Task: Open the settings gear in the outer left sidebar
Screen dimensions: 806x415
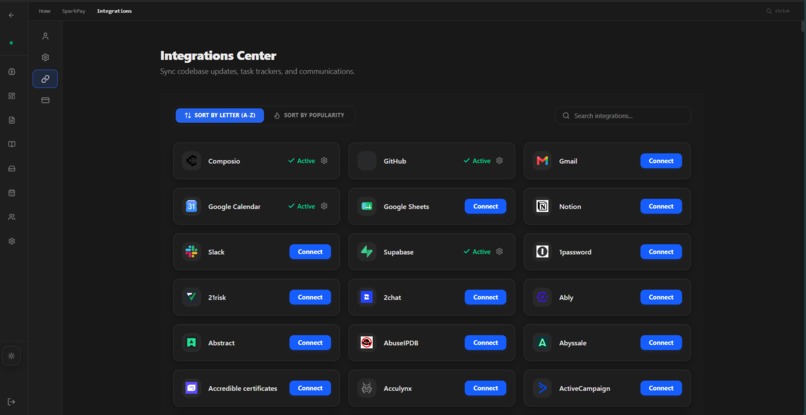Action: pyautogui.click(x=12, y=241)
